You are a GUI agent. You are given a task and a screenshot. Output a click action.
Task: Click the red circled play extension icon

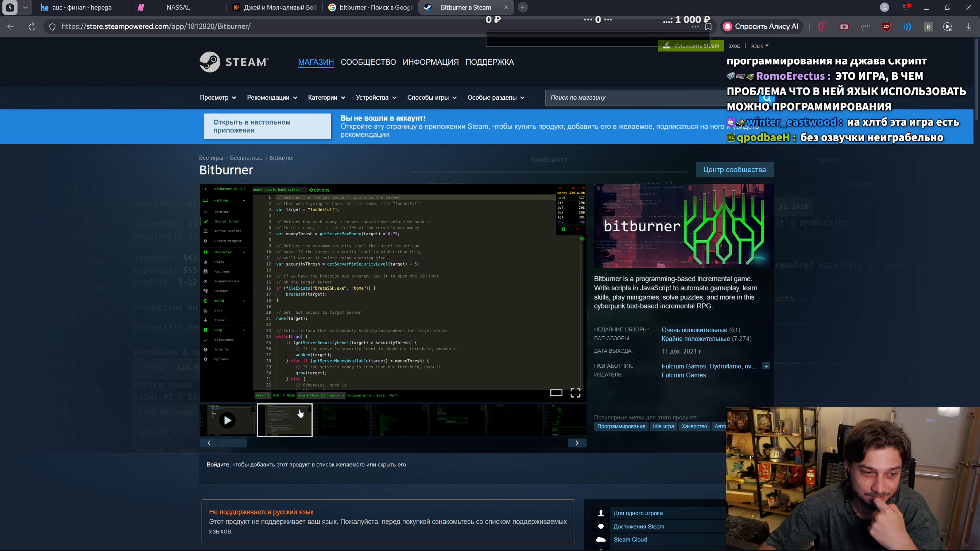click(823, 26)
